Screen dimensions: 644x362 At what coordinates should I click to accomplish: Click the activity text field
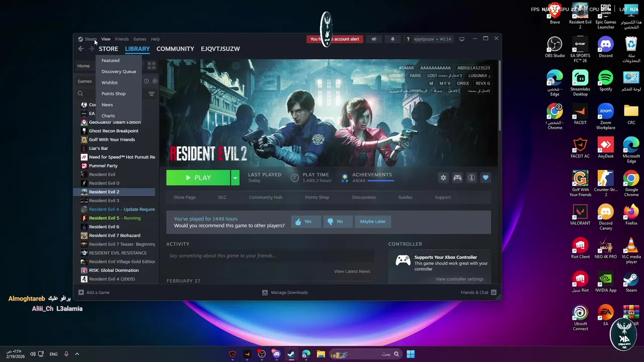pos(270,255)
